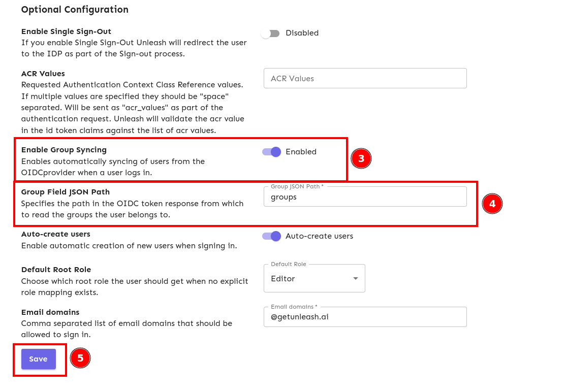The height and width of the screenshot is (392, 566).
Task: Click the Default Role combo box showing Editor
Action: tap(314, 278)
